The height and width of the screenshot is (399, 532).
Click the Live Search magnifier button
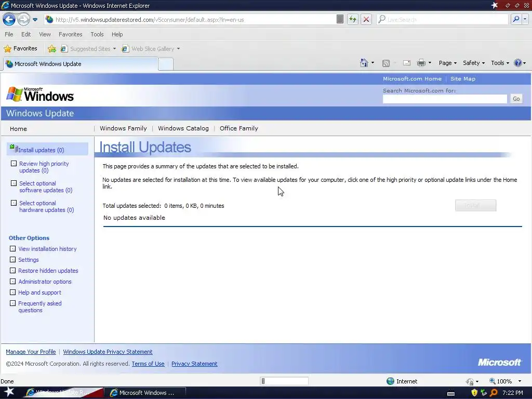tap(516, 19)
